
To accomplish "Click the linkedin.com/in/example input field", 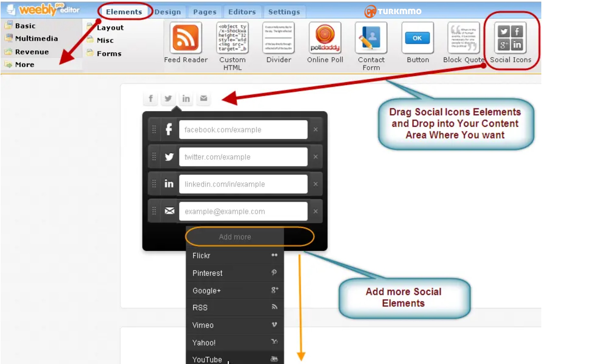I will tap(243, 184).
